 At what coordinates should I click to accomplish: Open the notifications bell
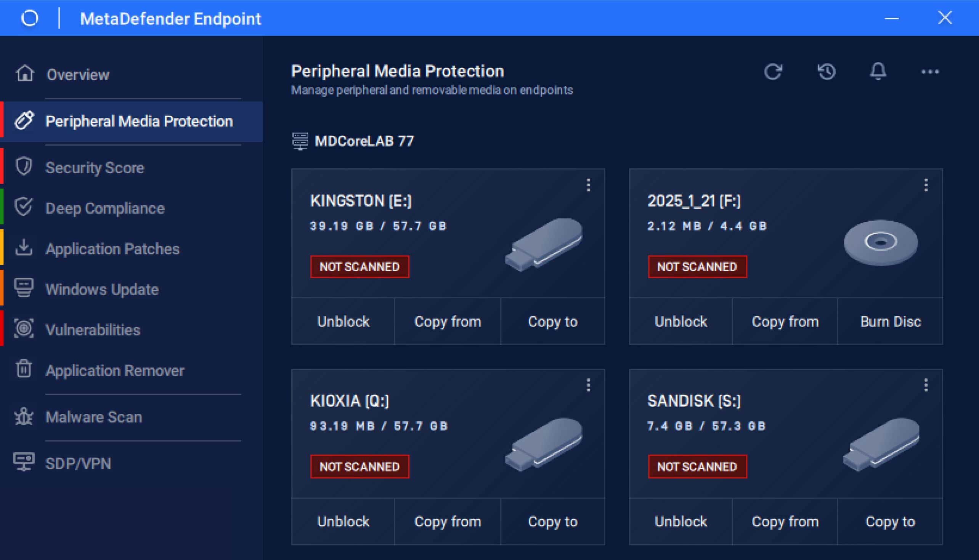pyautogui.click(x=878, y=72)
